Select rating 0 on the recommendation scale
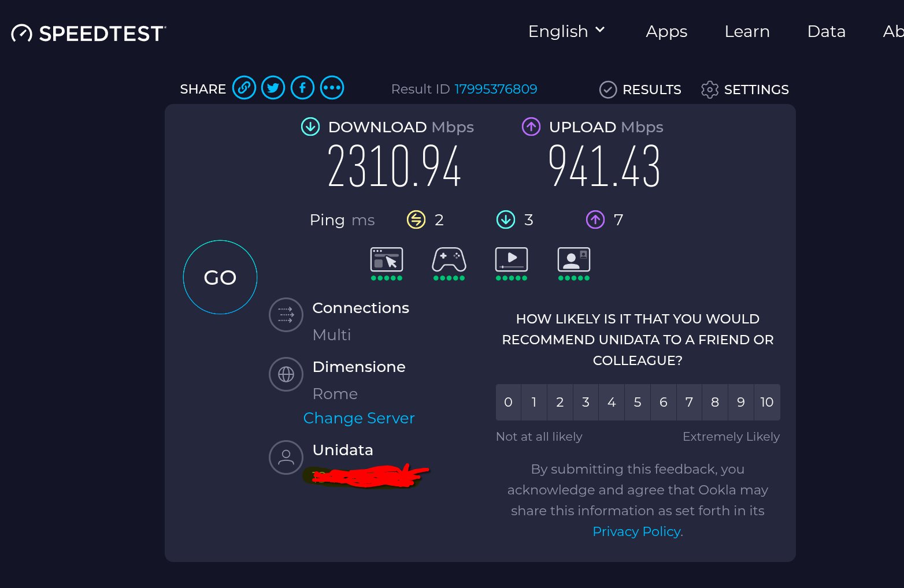The height and width of the screenshot is (588, 904). pyautogui.click(x=508, y=402)
